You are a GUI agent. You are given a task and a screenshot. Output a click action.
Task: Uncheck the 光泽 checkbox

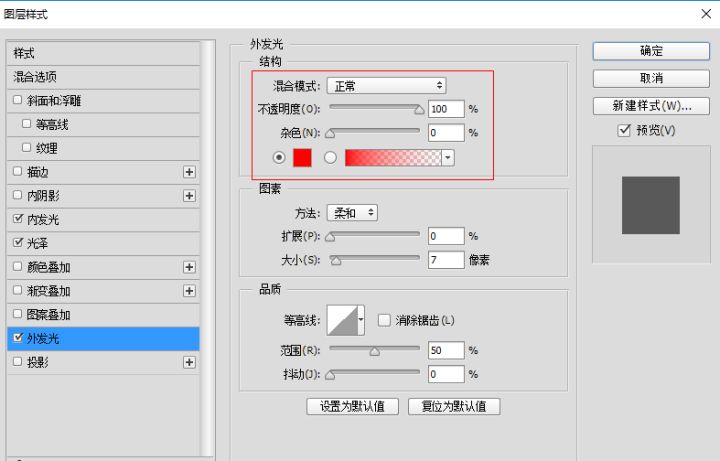tap(17, 242)
